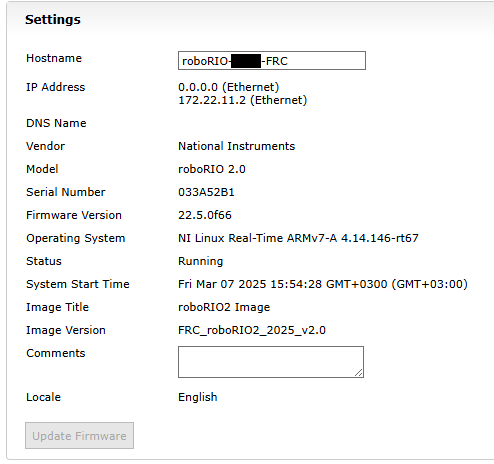Click the firmware version 22.5.0f66
The image size is (494, 464).
point(205,215)
